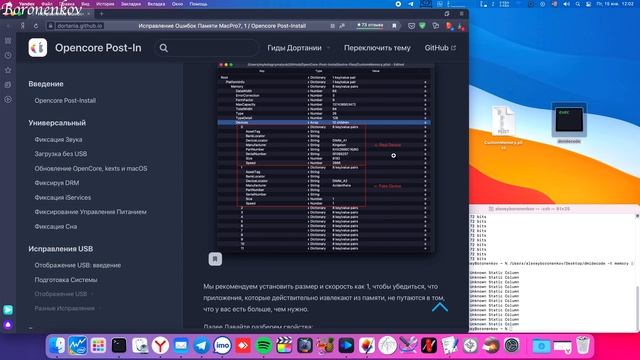The height and width of the screenshot is (360, 640).
Task: Open the blue Downloads folder in Dock
Action: [541, 346]
